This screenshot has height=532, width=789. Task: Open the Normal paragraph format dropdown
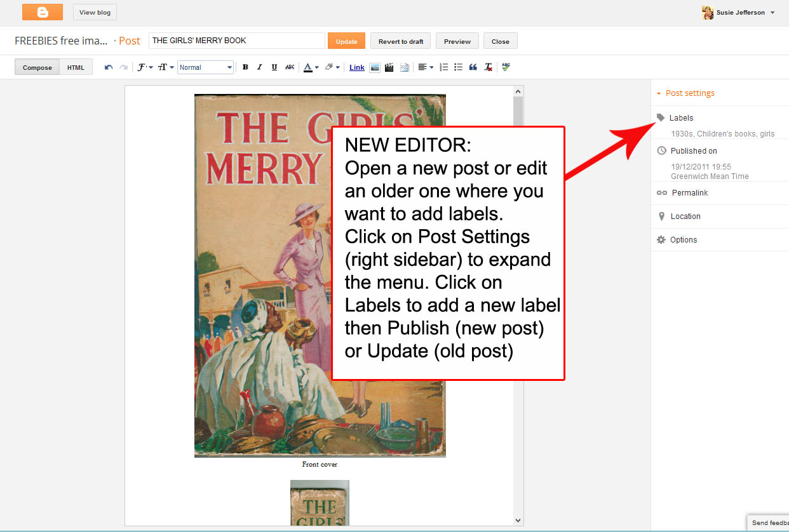(205, 67)
